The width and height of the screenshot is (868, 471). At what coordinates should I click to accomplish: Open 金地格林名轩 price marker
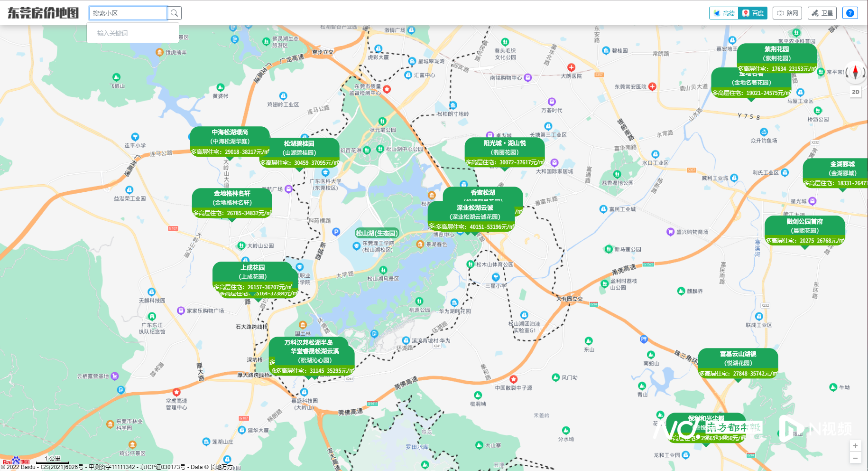(232, 203)
